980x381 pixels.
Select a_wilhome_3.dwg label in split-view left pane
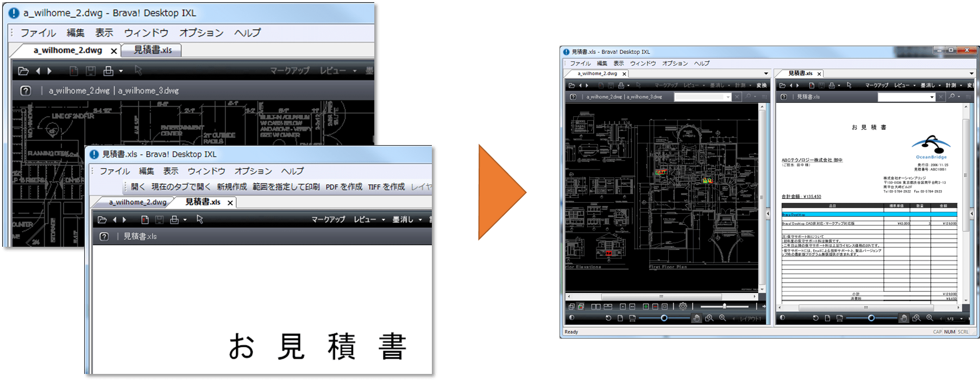[x=645, y=97]
